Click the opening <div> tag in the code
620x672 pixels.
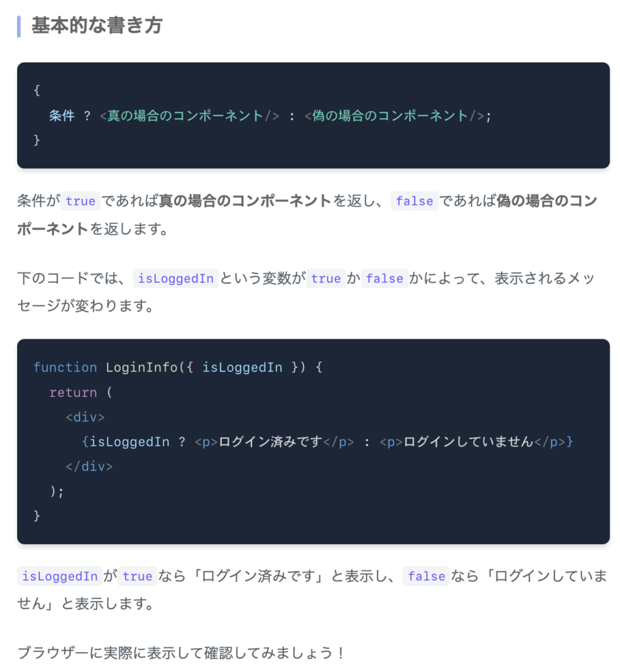[x=85, y=417]
